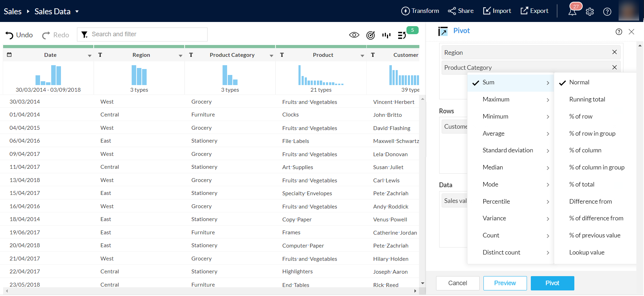The image size is (644, 296).
Task: Expand the Count submenu arrow
Action: coord(548,236)
